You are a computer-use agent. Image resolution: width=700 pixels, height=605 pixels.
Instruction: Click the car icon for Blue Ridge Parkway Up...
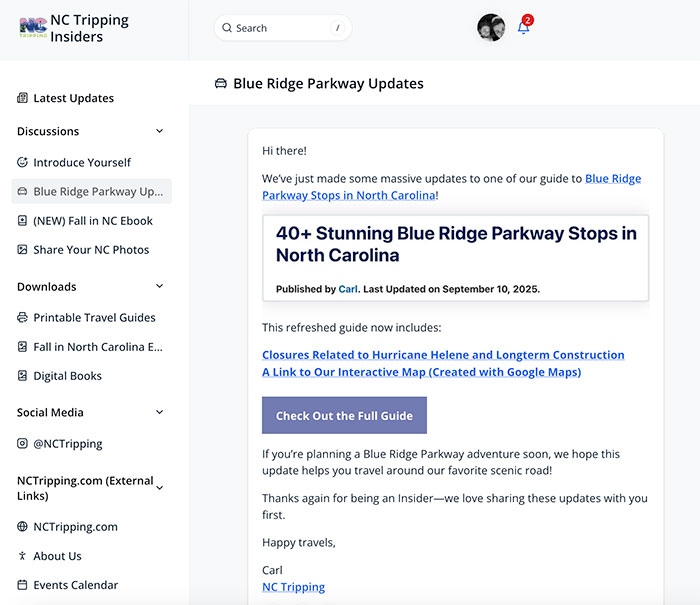(22, 192)
